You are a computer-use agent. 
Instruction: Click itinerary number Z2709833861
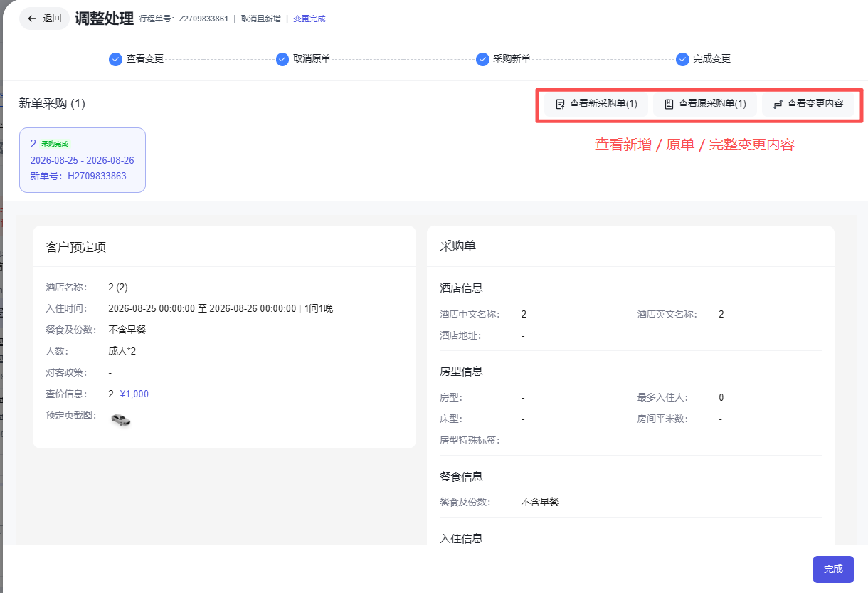point(203,19)
